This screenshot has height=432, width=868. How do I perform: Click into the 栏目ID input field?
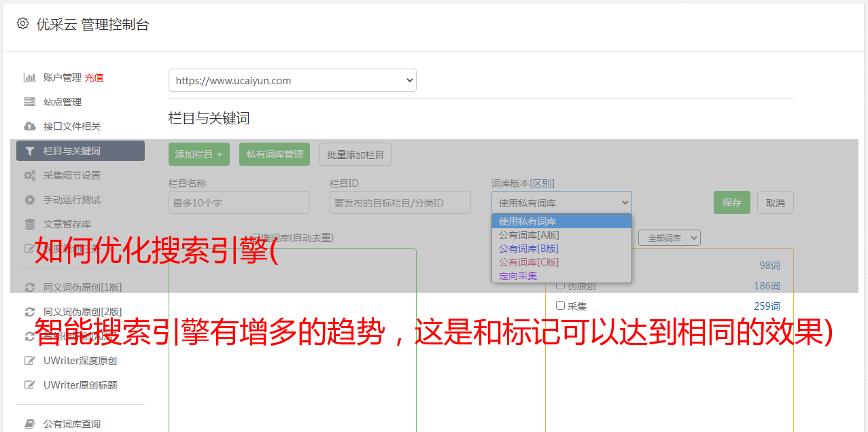point(400,202)
